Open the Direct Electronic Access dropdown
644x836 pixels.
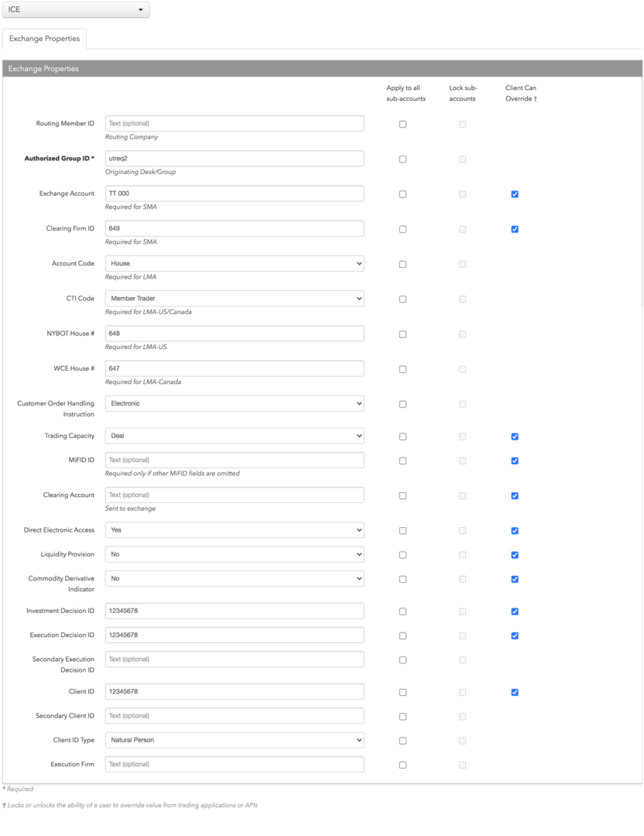click(x=235, y=530)
